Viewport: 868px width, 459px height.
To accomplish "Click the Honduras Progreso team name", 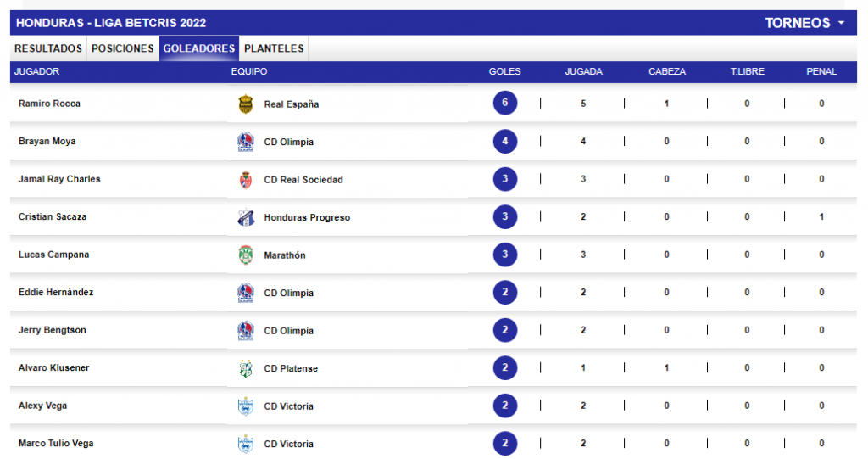I will 307,217.
